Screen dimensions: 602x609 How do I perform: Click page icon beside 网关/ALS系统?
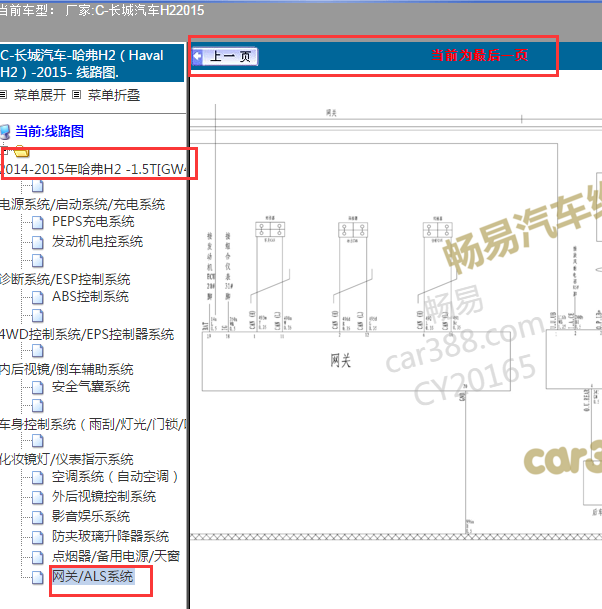coord(38,578)
